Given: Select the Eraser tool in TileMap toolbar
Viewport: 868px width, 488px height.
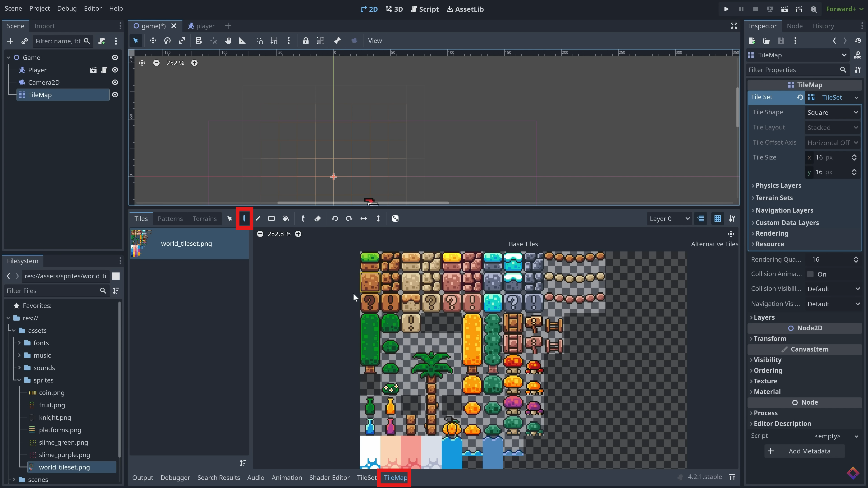Looking at the screenshot, I should [x=317, y=218].
